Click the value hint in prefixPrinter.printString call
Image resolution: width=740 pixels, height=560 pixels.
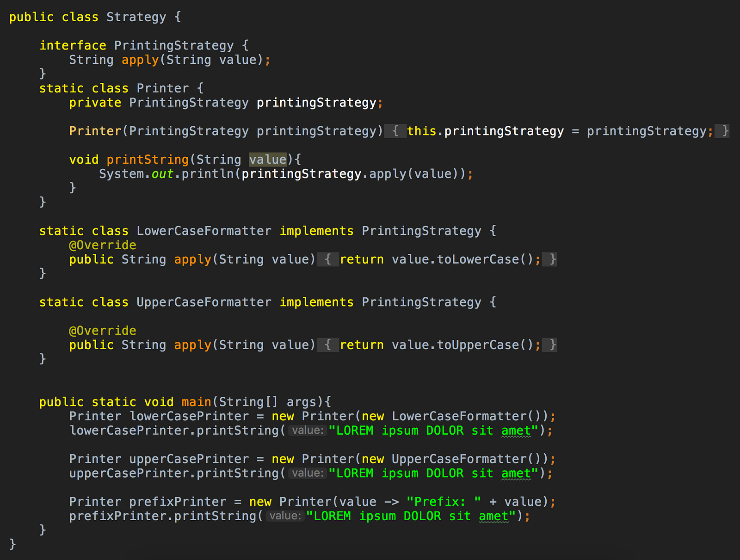[285, 516]
